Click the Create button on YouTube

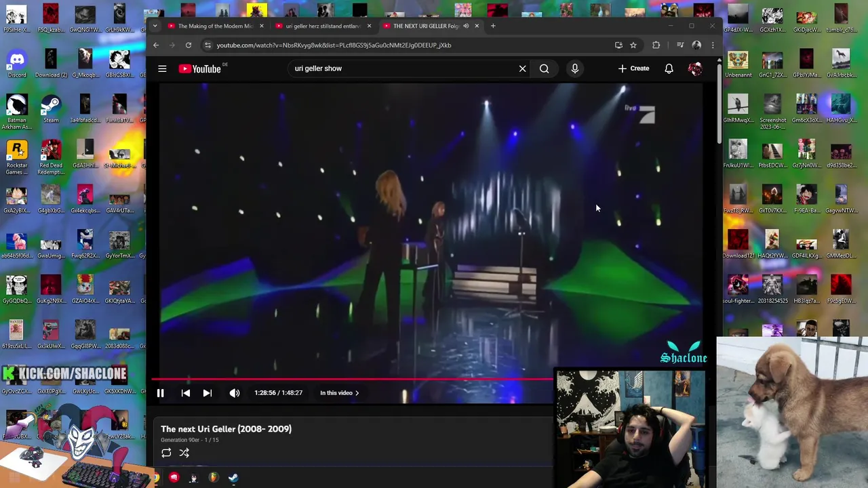(633, 68)
